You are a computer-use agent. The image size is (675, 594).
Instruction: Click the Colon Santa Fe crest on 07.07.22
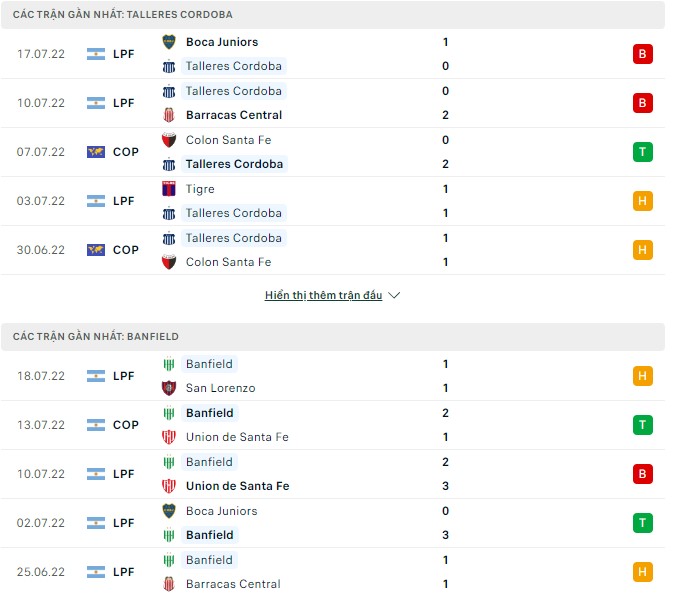(x=169, y=140)
